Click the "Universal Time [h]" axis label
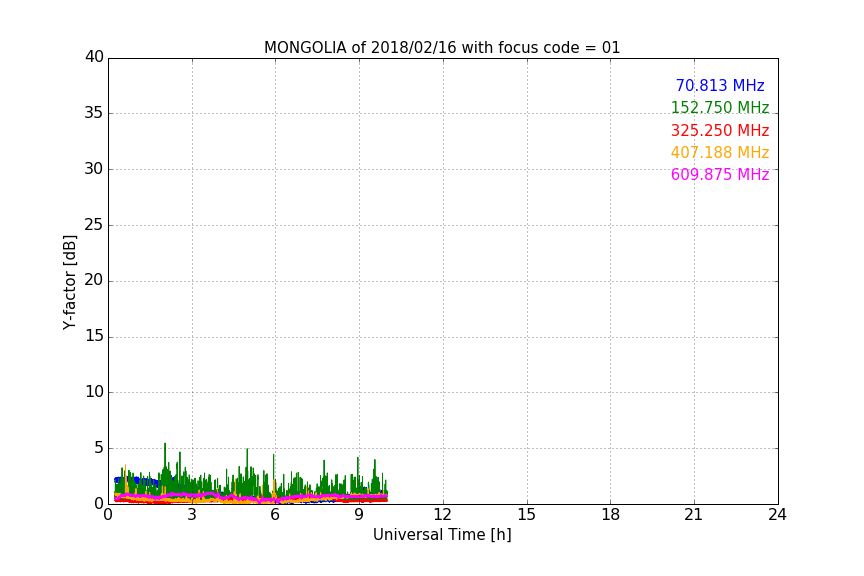Image resolution: width=864 pixels, height=576 pixels. [x=442, y=535]
